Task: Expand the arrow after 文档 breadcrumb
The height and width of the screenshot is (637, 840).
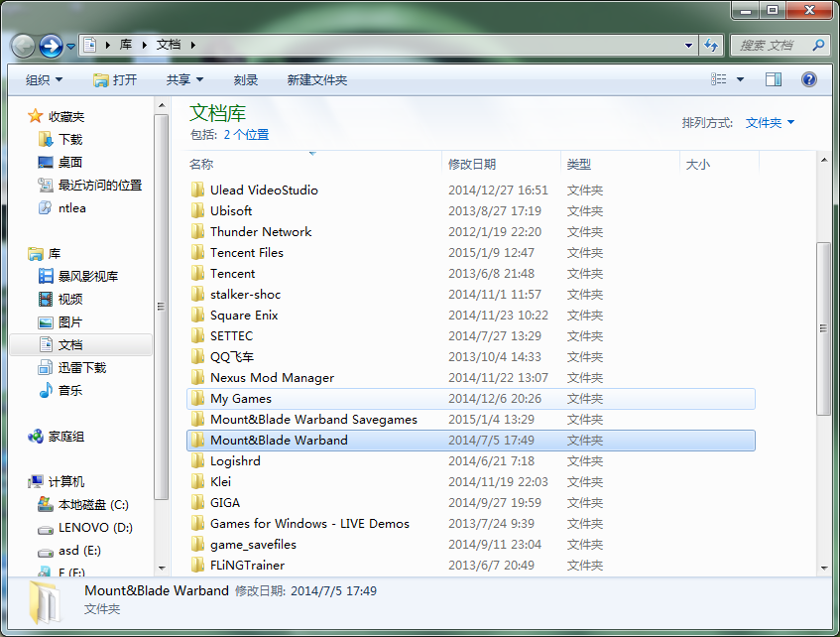Action: point(192,45)
